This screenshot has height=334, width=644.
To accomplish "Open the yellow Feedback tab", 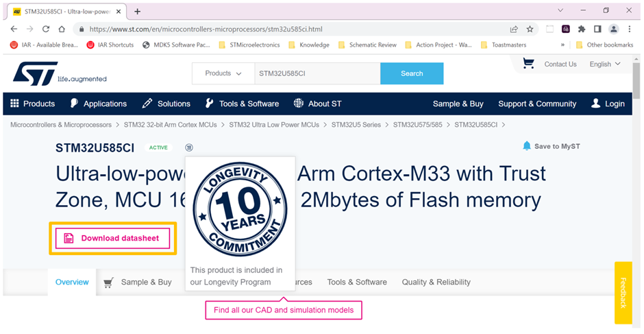I will [x=623, y=292].
